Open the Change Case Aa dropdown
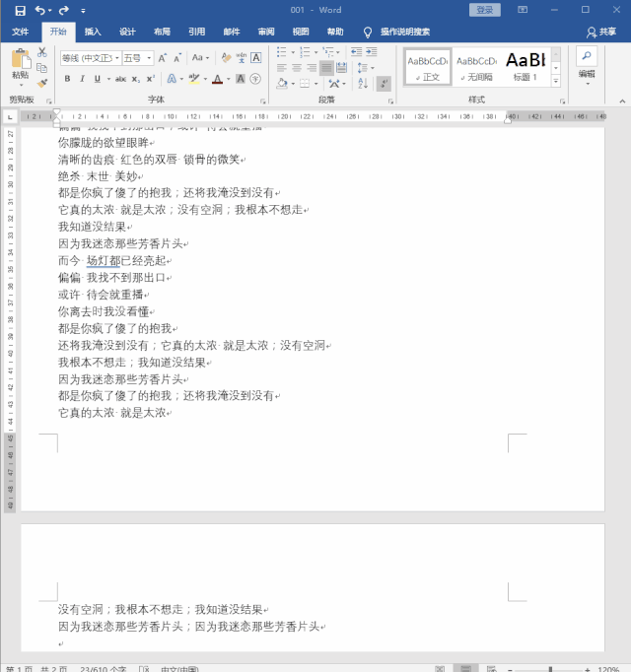The height and width of the screenshot is (672, 631). click(x=200, y=57)
